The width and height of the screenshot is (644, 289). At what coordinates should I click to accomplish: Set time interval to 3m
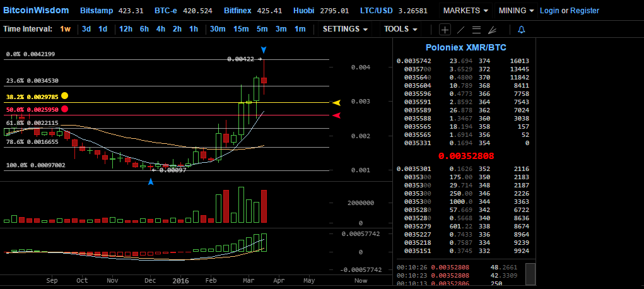pyautogui.click(x=281, y=29)
